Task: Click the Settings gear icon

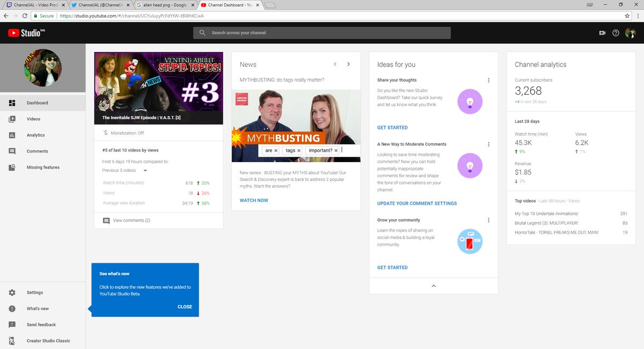Action: [x=12, y=293]
